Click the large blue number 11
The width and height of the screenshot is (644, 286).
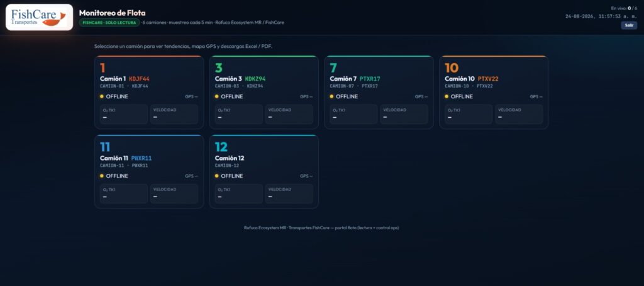coord(105,147)
